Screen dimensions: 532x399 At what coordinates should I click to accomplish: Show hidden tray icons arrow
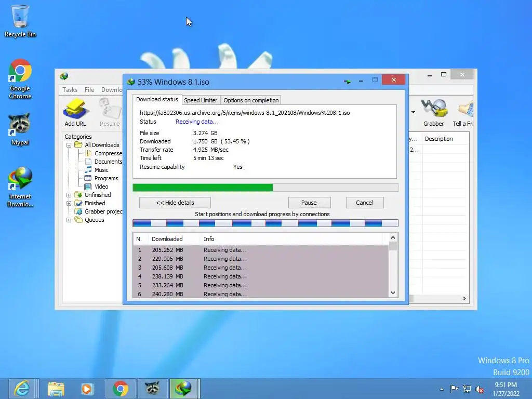[442, 389]
